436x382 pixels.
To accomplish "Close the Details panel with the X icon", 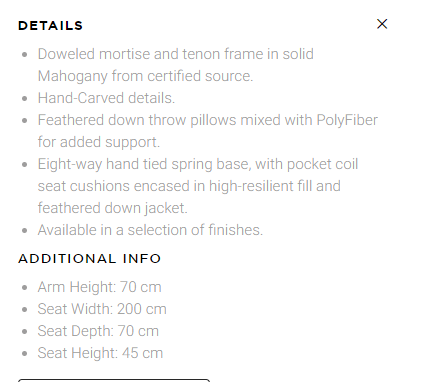I will coord(382,24).
